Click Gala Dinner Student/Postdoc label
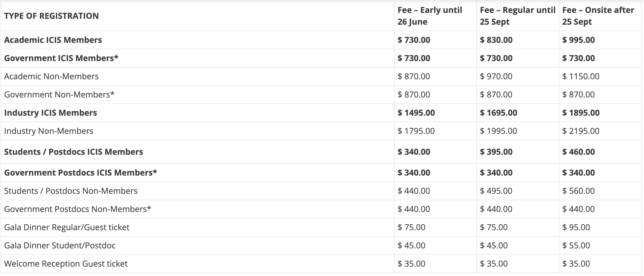Image resolution: width=644 pixels, height=276 pixels. pyautogui.click(x=60, y=245)
